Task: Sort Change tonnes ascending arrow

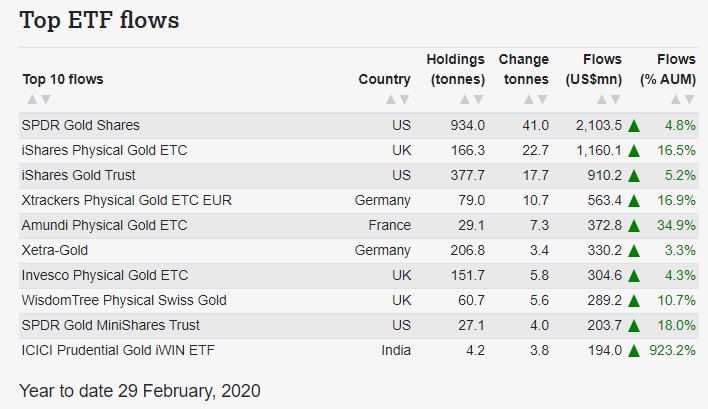Action: click(531, 99)
